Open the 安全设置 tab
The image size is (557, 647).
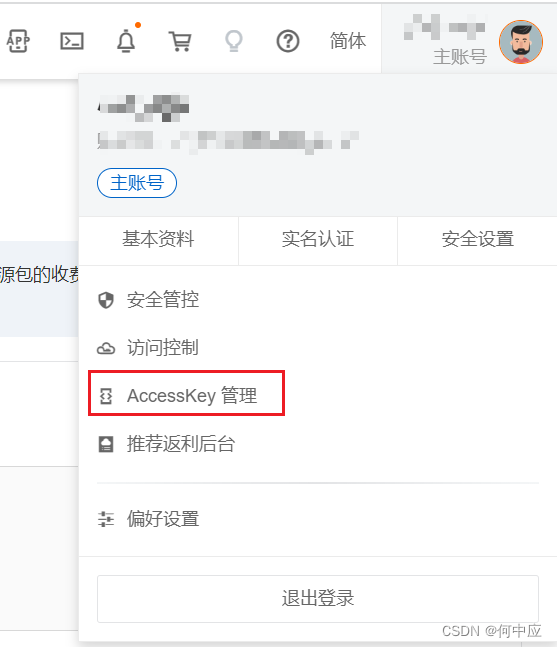tap(477, 239)
